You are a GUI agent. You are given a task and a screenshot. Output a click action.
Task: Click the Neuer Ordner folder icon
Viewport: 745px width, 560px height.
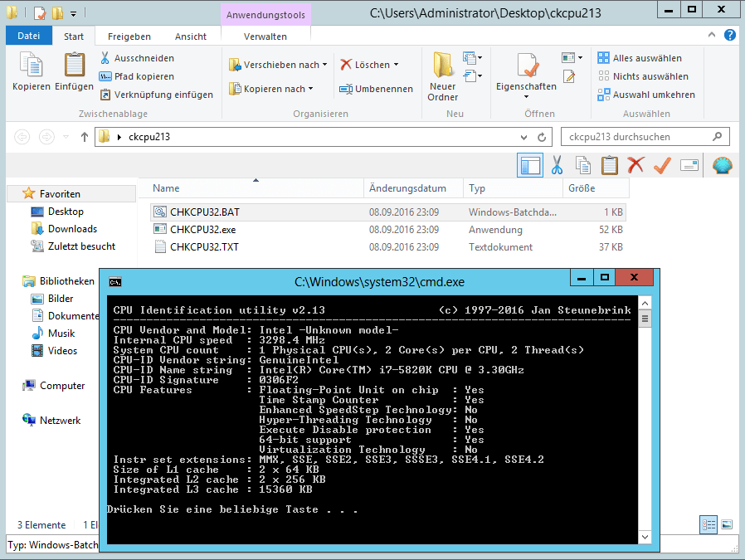[x=443, y=66]
